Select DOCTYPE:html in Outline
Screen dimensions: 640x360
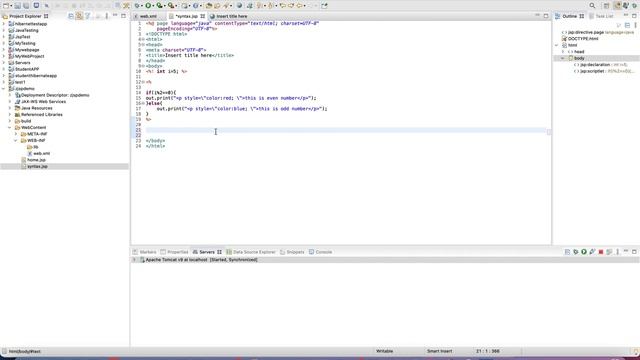coord(583,39)
